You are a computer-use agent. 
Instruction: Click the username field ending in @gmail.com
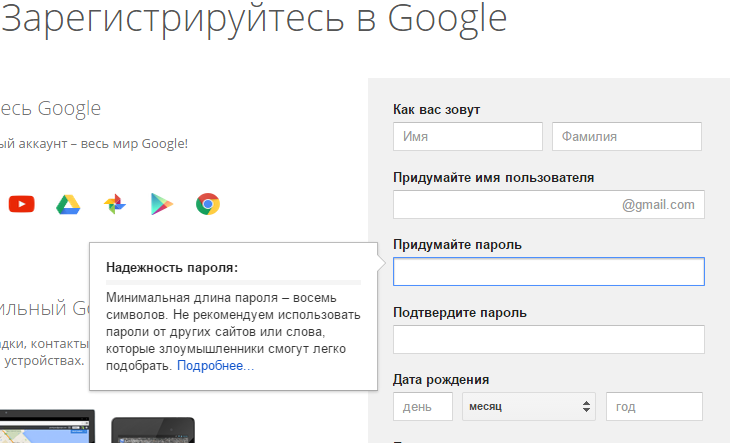549,205
